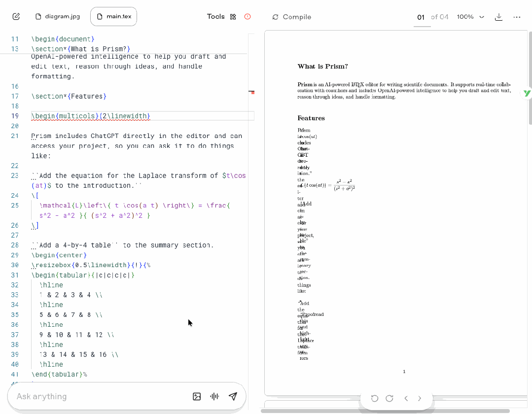Click the \begin{tabular}{|c|c|c|c|} line
The image size is (532, 414).
tap(83, 275)
